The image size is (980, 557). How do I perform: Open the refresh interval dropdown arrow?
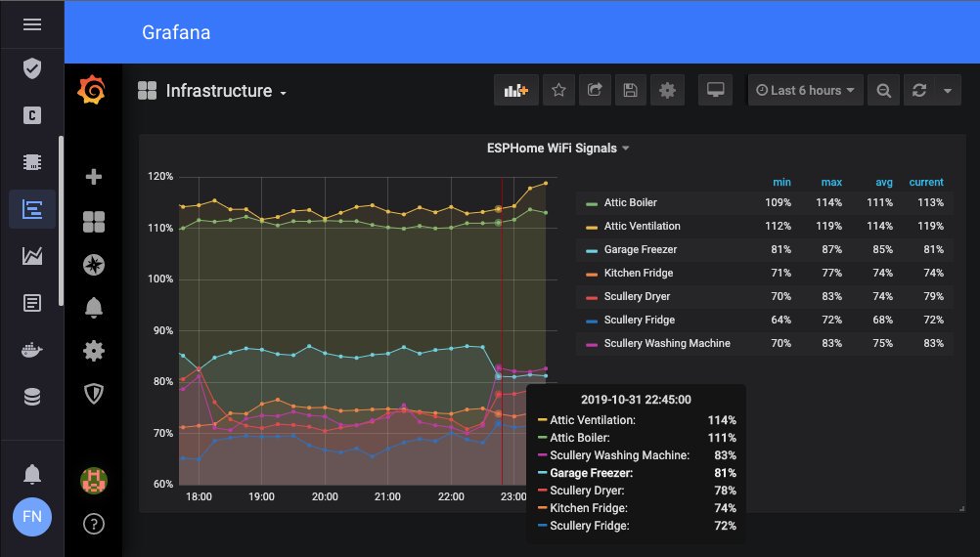[x=948, y=91]
